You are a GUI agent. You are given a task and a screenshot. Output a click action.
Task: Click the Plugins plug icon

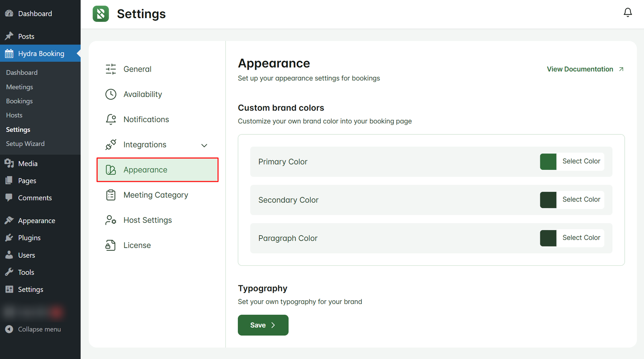pyautogui.click(x=9, y=238)
